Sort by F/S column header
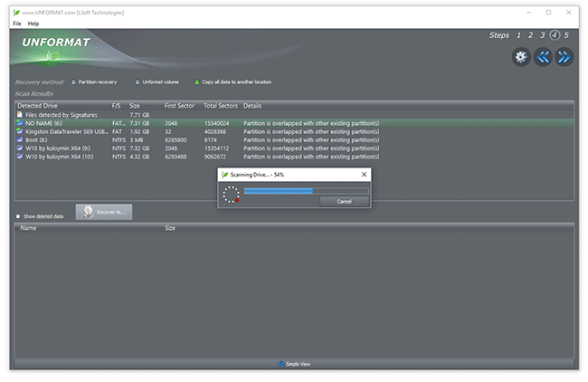This screenshot has height=382, width=588. point(117,106)
